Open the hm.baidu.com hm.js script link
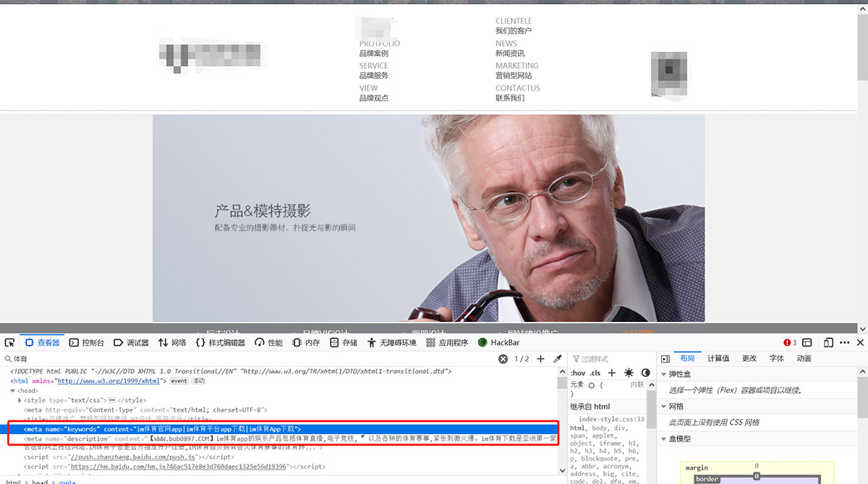The height and width of the screenshot is (484, 868). point(179,467)
